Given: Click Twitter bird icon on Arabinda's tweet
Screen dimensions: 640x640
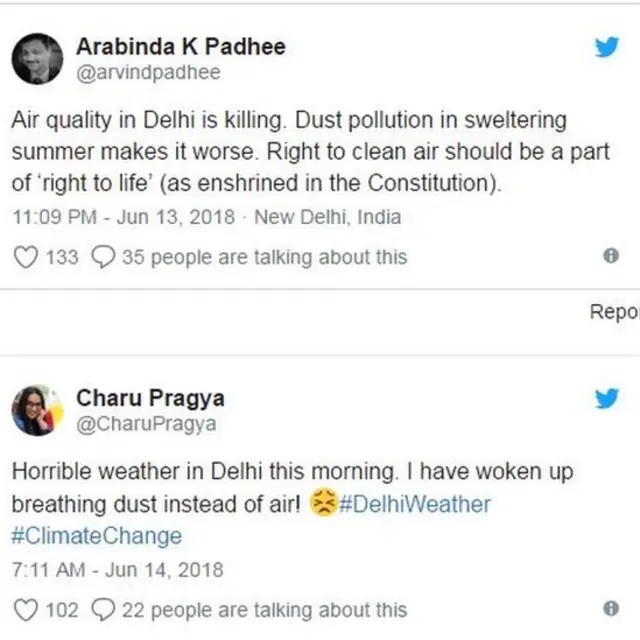Looking at the screenshot, I should pos(607,47).
